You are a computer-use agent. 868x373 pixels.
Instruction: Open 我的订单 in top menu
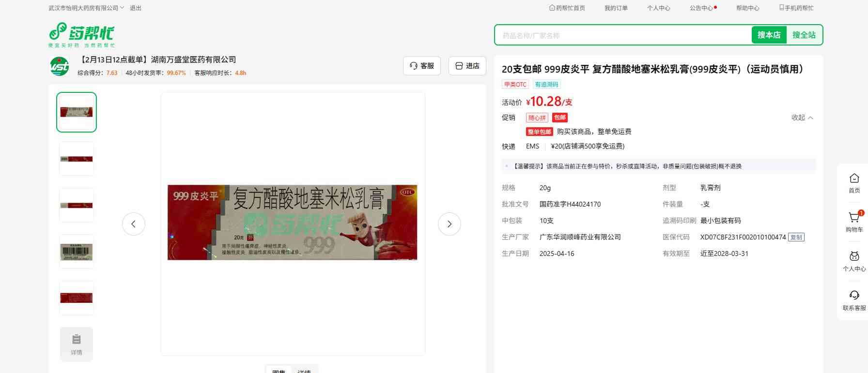(616, 8)
